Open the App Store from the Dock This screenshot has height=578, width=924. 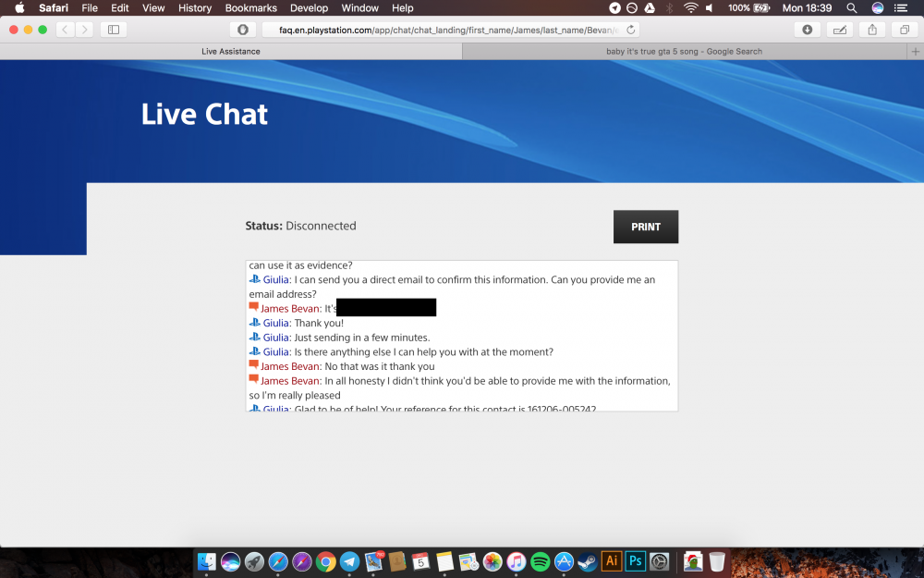564,561
